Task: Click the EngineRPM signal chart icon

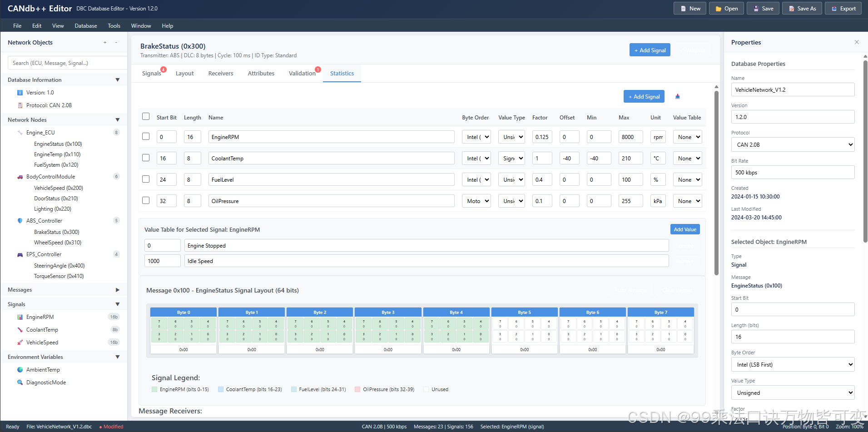Action: pyautogui.click(x=20, y=317)
